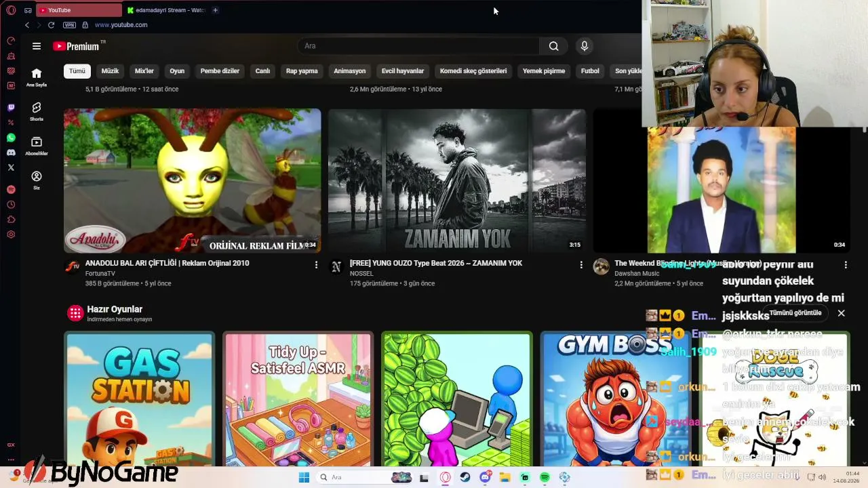
Task: Select the Komedi skeç gösterileri chip
Action: pos(473,71)
